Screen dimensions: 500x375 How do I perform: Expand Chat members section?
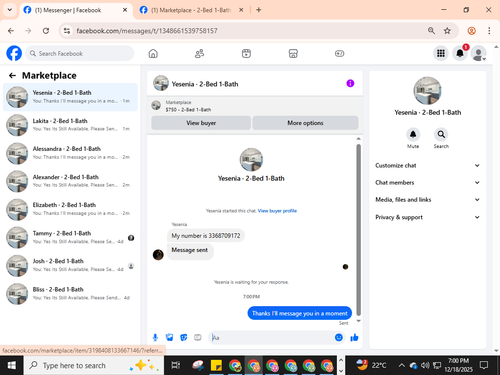(x=427, y=182)
